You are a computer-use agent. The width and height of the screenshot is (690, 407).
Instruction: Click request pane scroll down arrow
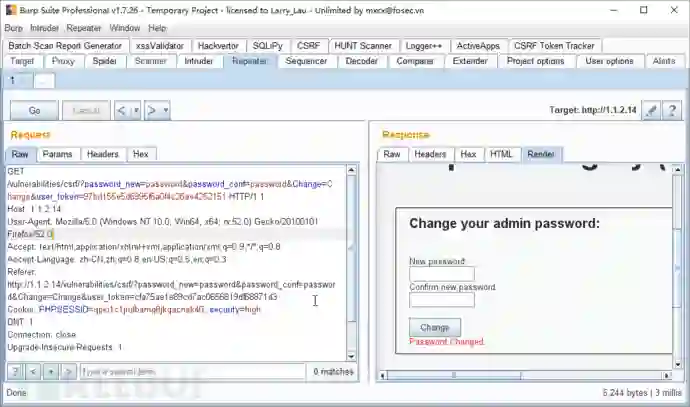(351, 356)
